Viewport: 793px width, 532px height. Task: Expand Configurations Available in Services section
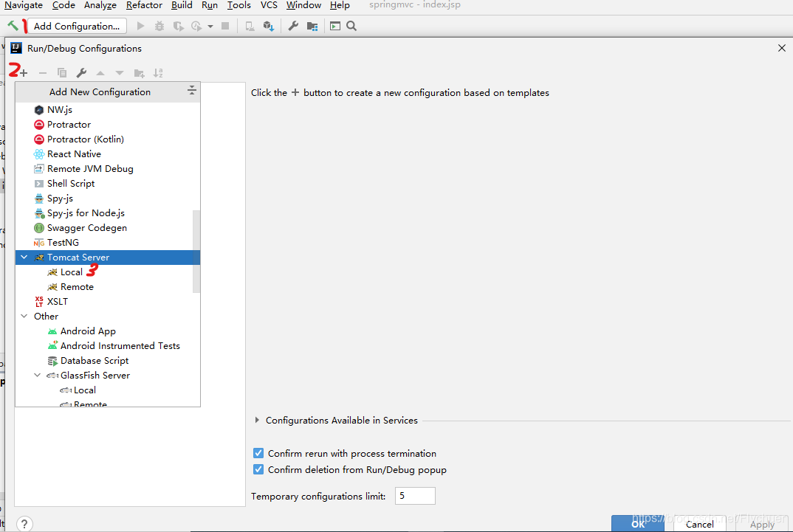(258, 420)
